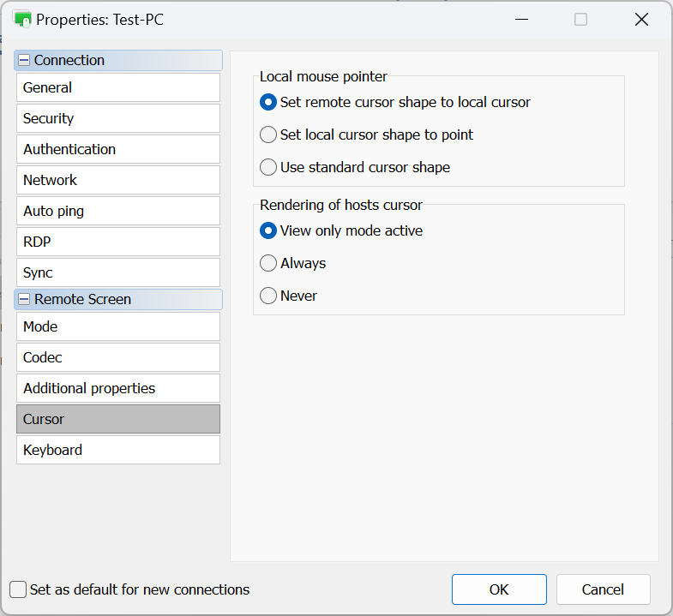Collapse the Remote Screen section
This screenshot has width=673, height=616.
tap(24, 300)
